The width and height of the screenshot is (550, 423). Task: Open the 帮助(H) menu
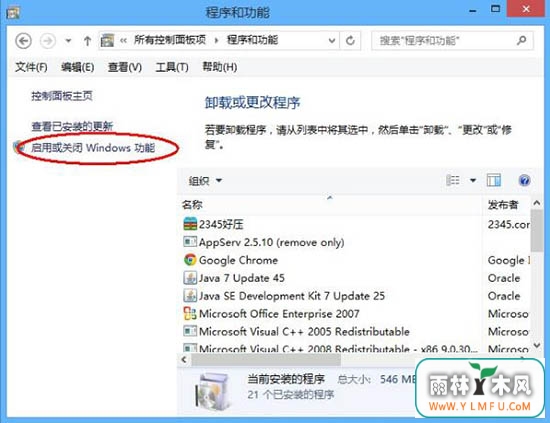(x=220, y=67)
